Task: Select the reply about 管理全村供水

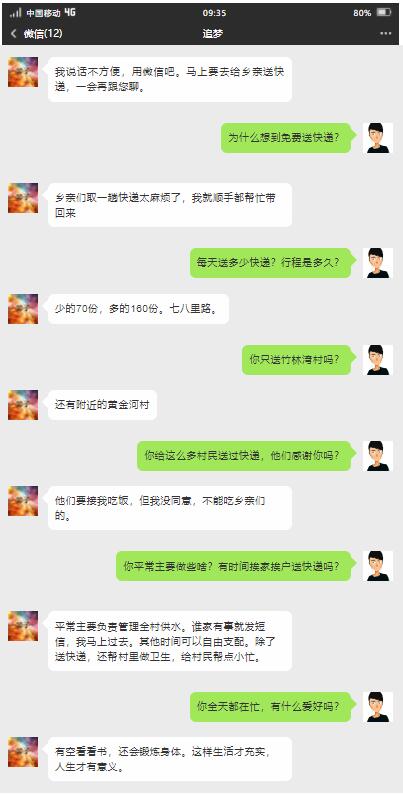Action: point(170,641)
